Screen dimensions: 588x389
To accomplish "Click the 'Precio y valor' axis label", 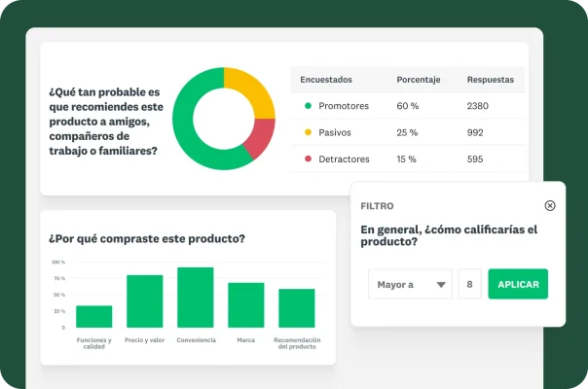I will [144, 340].
